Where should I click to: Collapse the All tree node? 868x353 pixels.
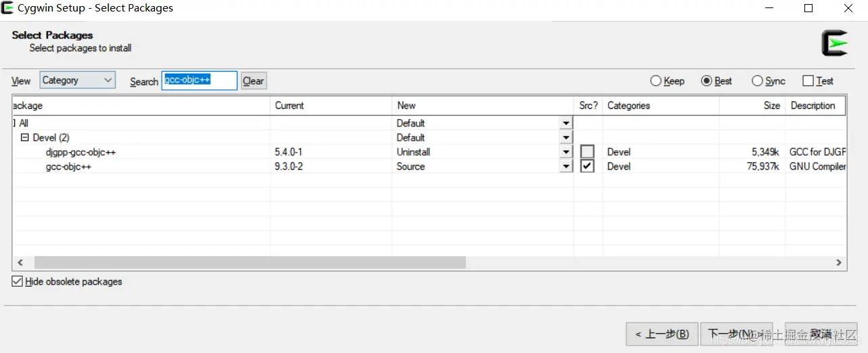click(x=14, y=124)
